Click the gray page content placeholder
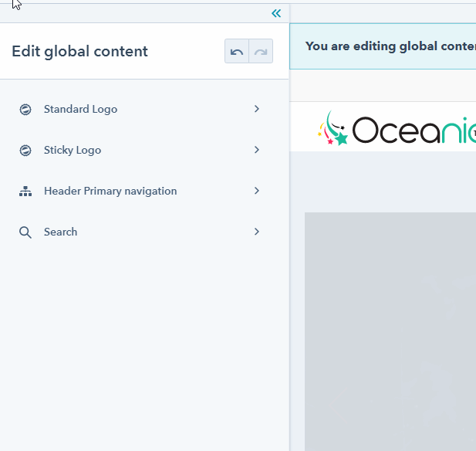Viewport: 476px width, 451px height. [390, 332]
